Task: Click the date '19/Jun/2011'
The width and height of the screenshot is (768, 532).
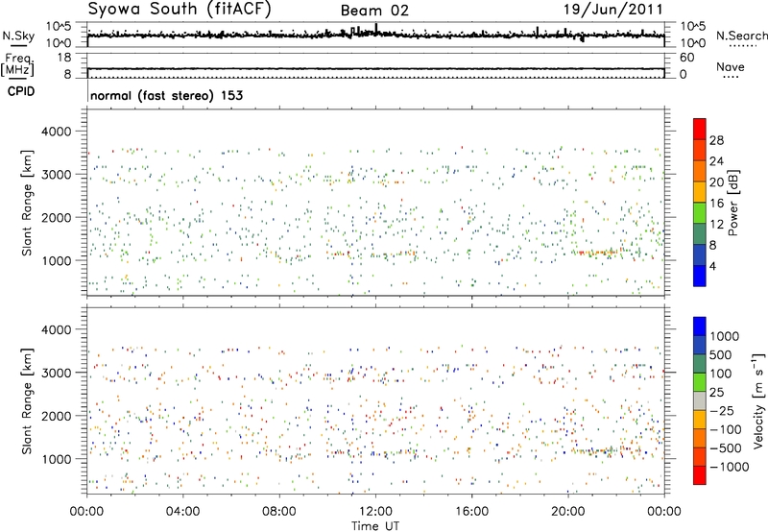Action: point(613,10)
